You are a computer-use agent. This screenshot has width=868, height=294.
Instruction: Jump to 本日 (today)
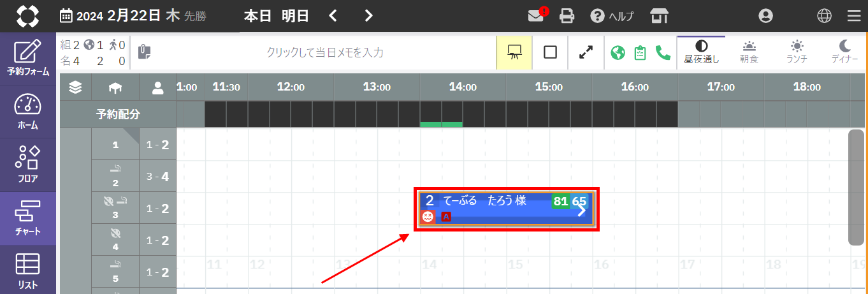(x=258, y=16)
